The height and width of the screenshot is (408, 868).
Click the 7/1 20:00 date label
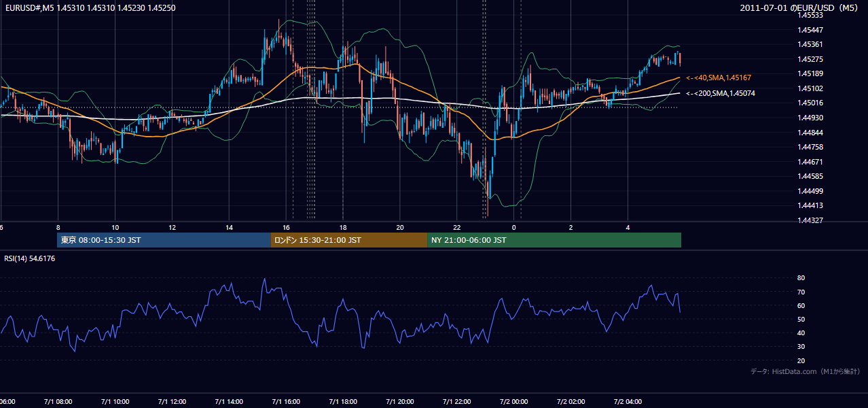click(x=400, y=402)
